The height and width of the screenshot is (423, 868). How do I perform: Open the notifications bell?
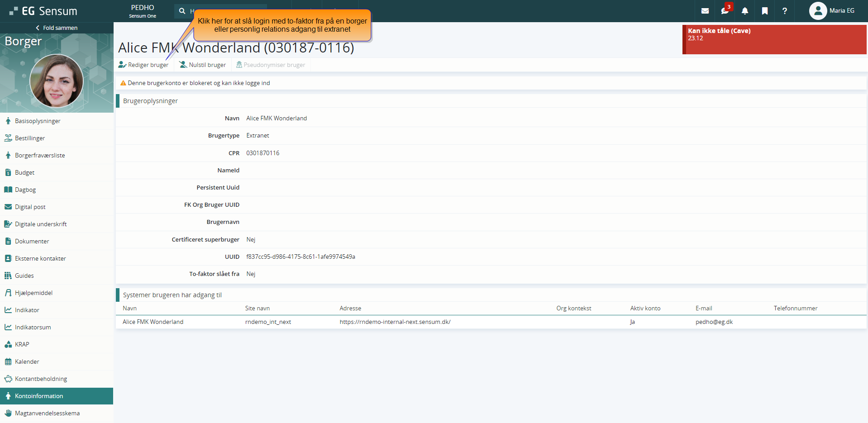pyautogui.click(x=745, y=11)
